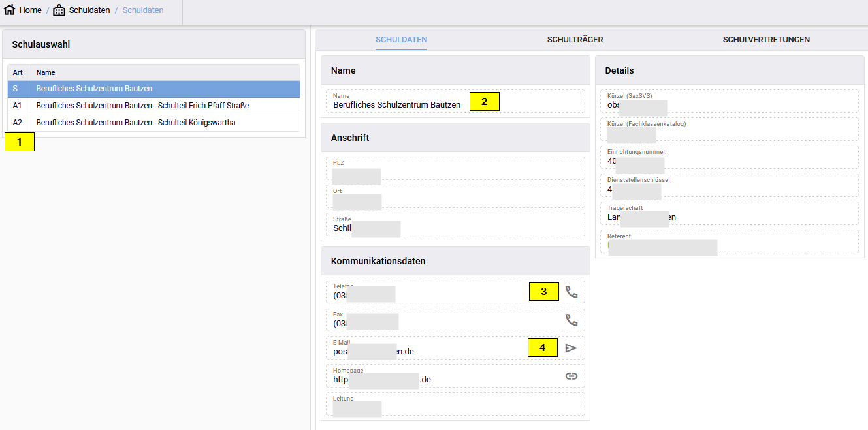The image size is (868, 430).
Task: Sort by Name column header
Action: tap(46, 72)
